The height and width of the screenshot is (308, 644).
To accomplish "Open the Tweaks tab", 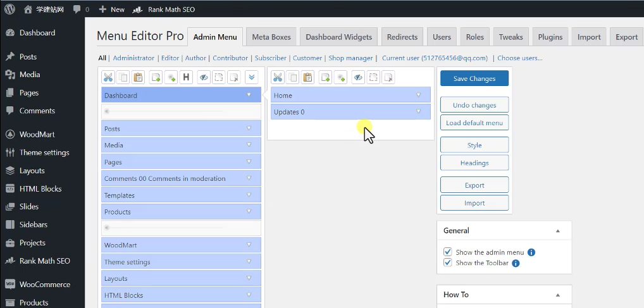I will tap(511, 37).
